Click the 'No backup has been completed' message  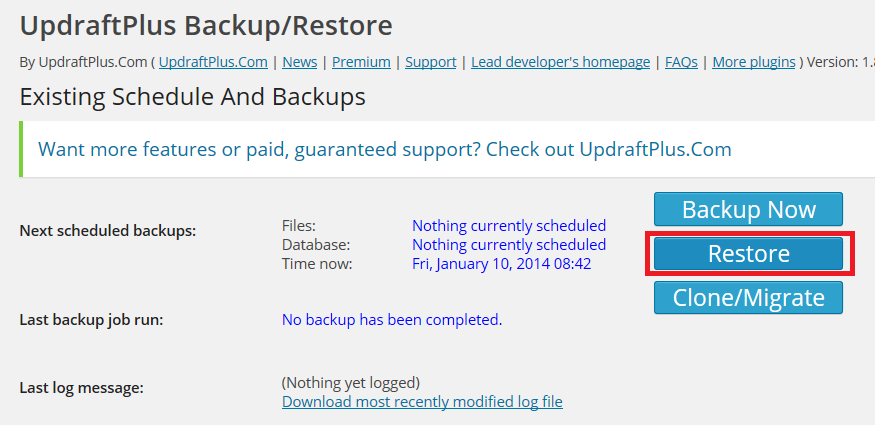pos(392,320)
